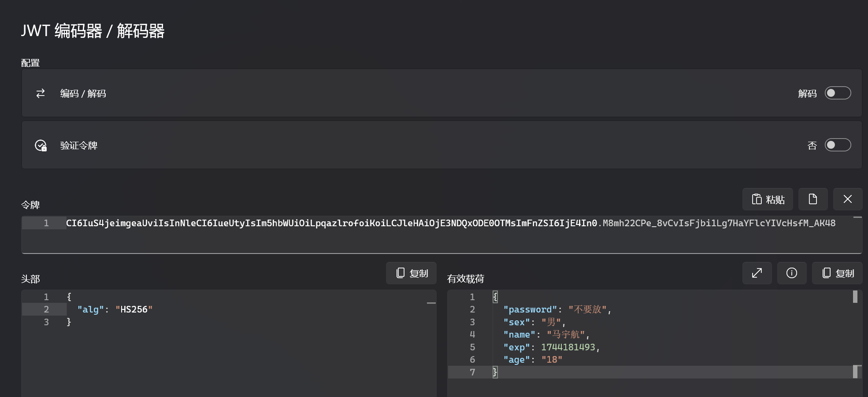Click line number 7 in payload editor
The image size is (868, 397).
click(x=472, y=372)
